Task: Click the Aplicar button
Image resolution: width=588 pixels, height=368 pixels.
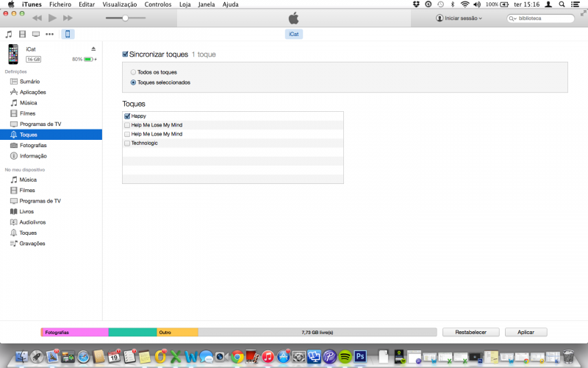Action: (526, 333)
